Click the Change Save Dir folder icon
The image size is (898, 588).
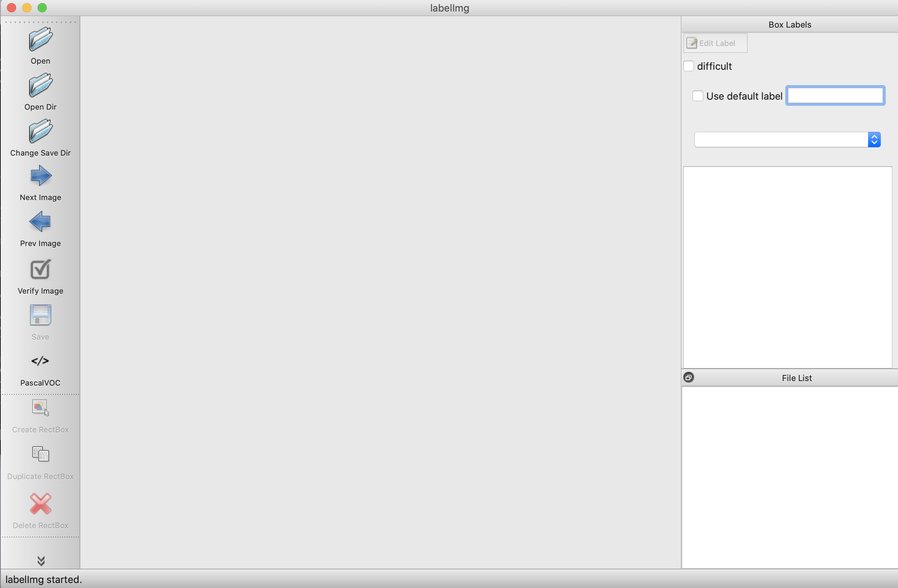pos(40,131)
